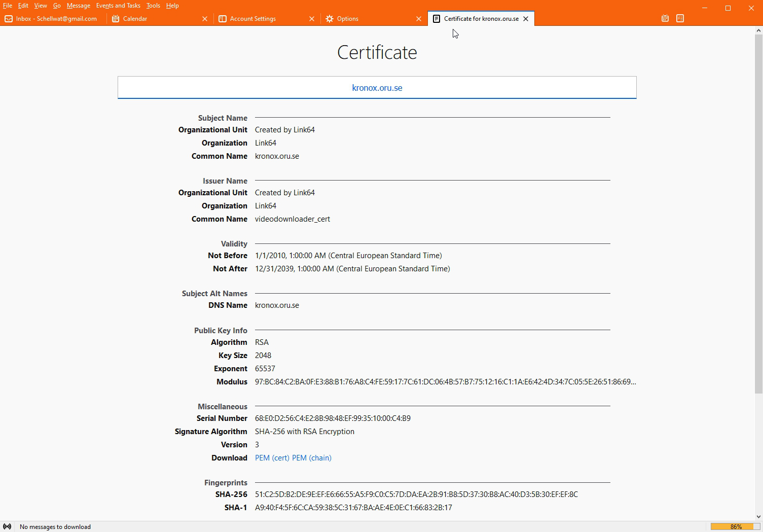Click the Not After date 12/31/2039

(352, 269)
